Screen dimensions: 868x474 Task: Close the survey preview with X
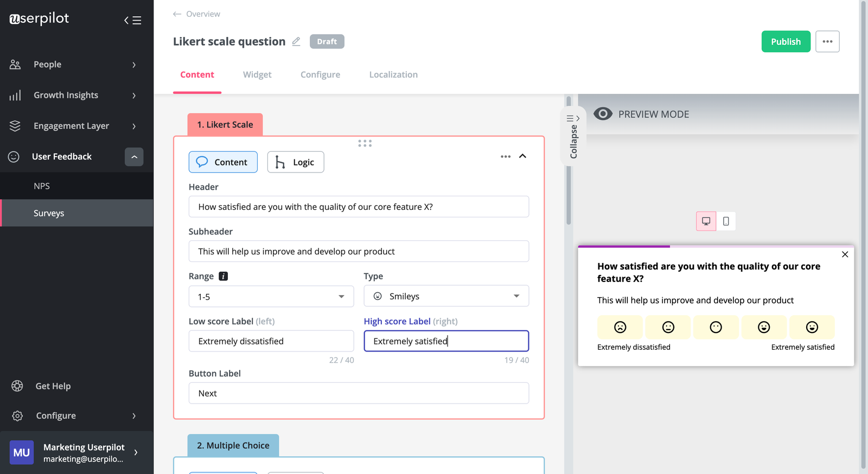tap(845, 254)
